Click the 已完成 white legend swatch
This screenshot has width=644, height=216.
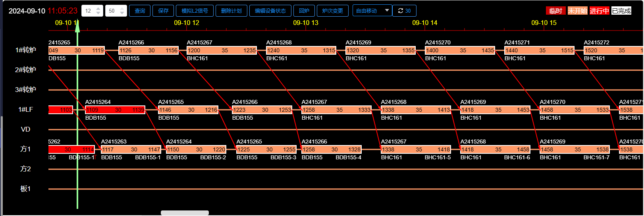(621, 11)
